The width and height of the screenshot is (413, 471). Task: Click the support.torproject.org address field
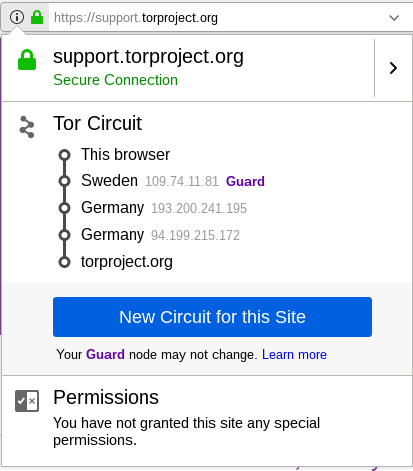point(217,18)
